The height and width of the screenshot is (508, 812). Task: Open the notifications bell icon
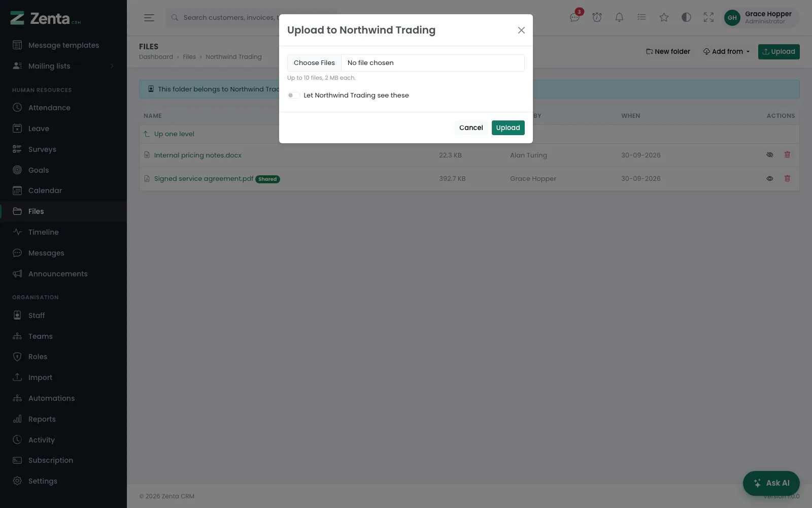[x=619, y=17]
